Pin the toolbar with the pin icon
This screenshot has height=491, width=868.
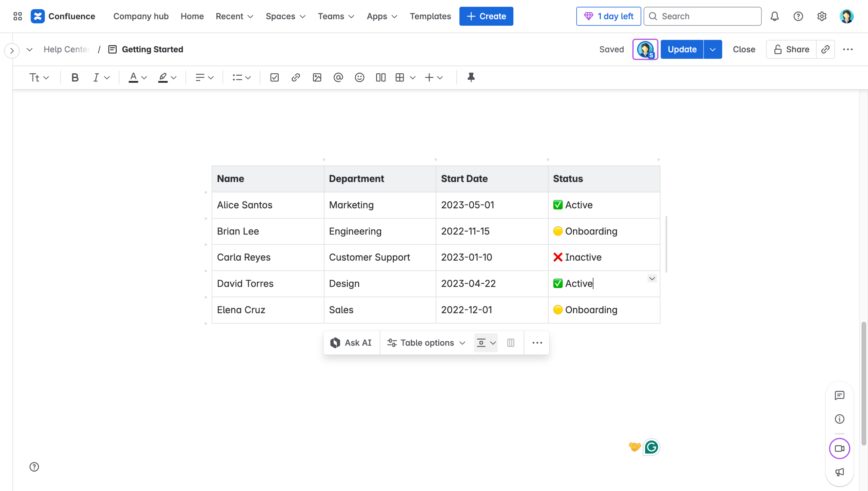coord(471,78)
